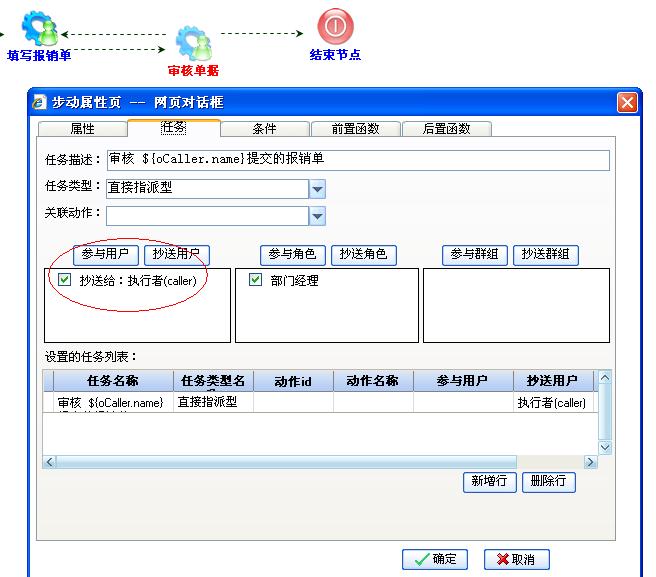Click the 任务名称 column header
Screen dimensions: 656x577
[113, 381]
